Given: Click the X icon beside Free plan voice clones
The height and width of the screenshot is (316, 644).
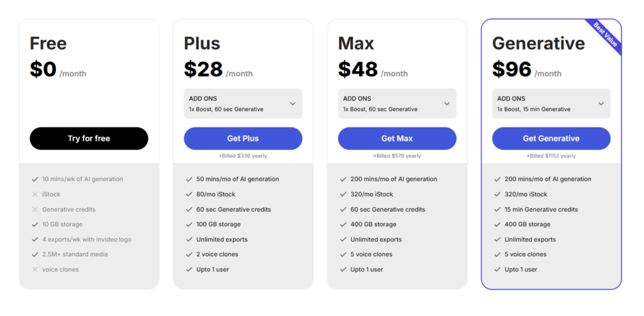Looking at the screenshot, I should [35, 270].
